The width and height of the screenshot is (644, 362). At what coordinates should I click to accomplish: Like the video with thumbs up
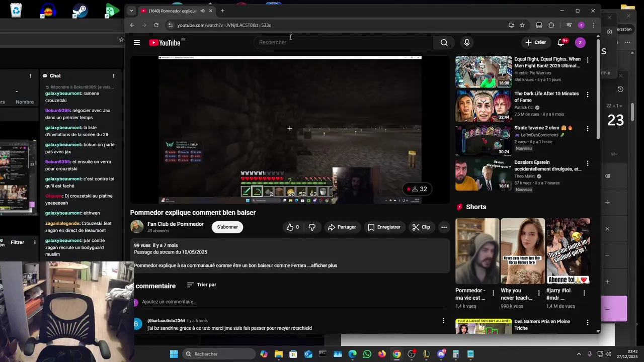coord(292,227)
